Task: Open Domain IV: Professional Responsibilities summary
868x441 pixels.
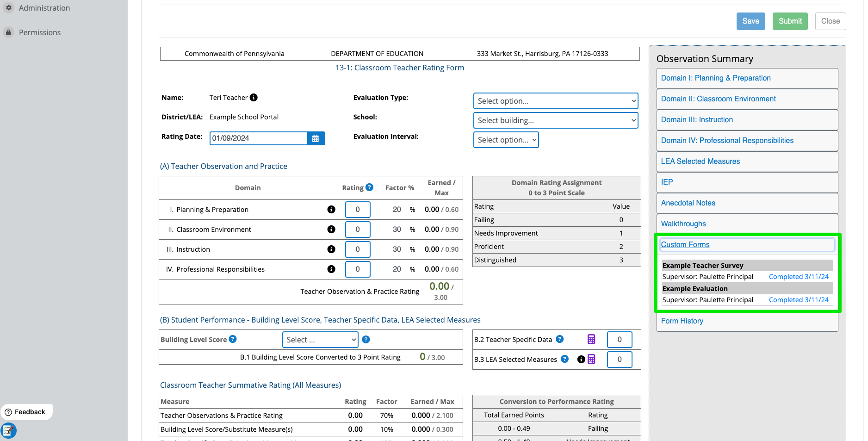Action: coord(747,141)
